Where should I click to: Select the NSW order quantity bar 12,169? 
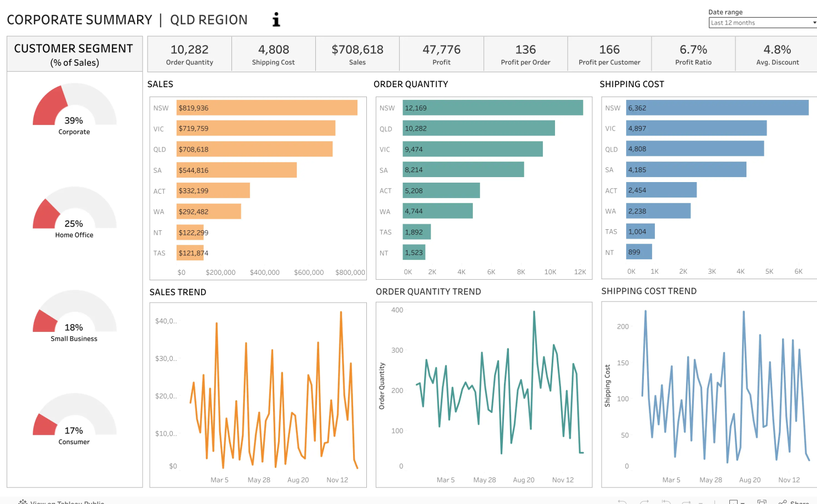point(493,108)
